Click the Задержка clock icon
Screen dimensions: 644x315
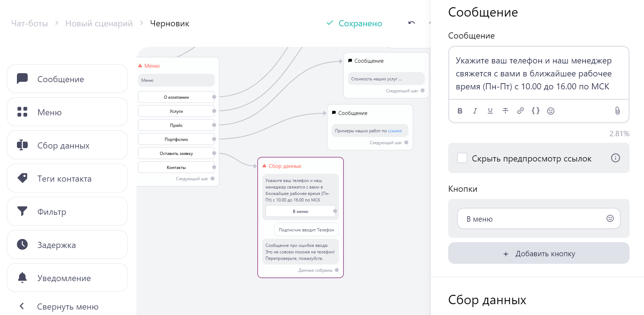pyautogui.click(x=22, y=244)
